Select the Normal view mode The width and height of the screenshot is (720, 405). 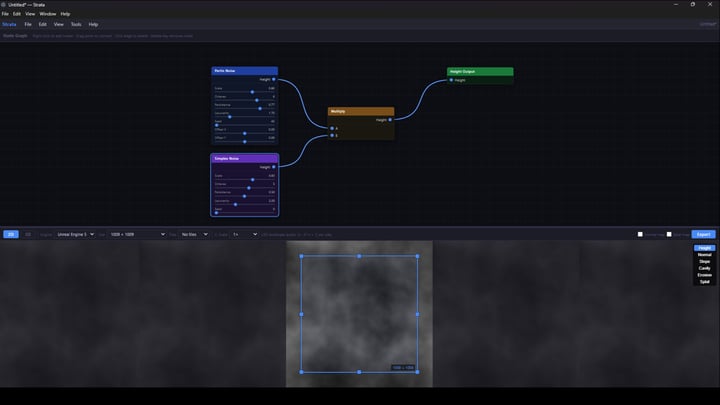[704, 254]
